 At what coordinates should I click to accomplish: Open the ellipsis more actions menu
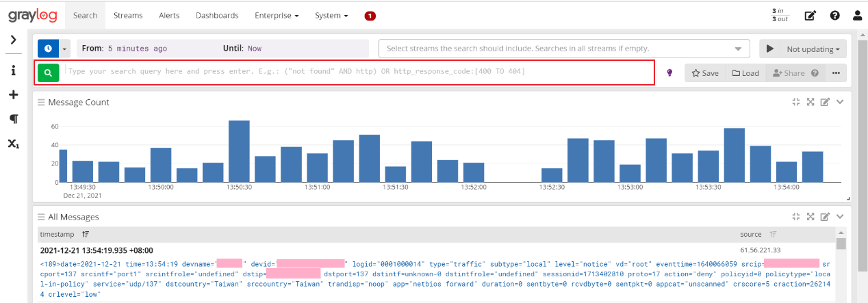[x=836, y=73]
